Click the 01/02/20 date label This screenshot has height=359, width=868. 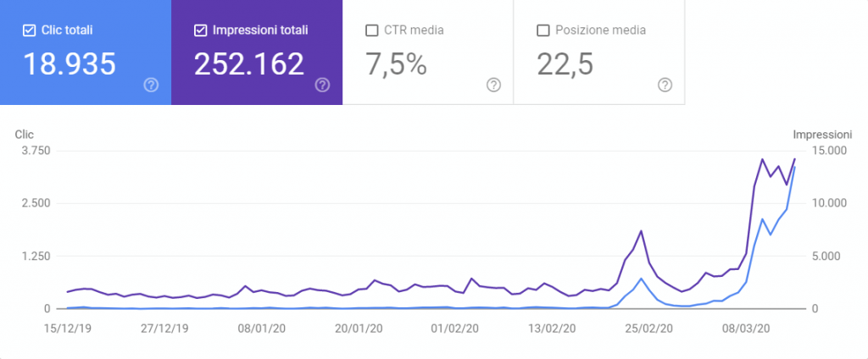click(x=455, y=328)
